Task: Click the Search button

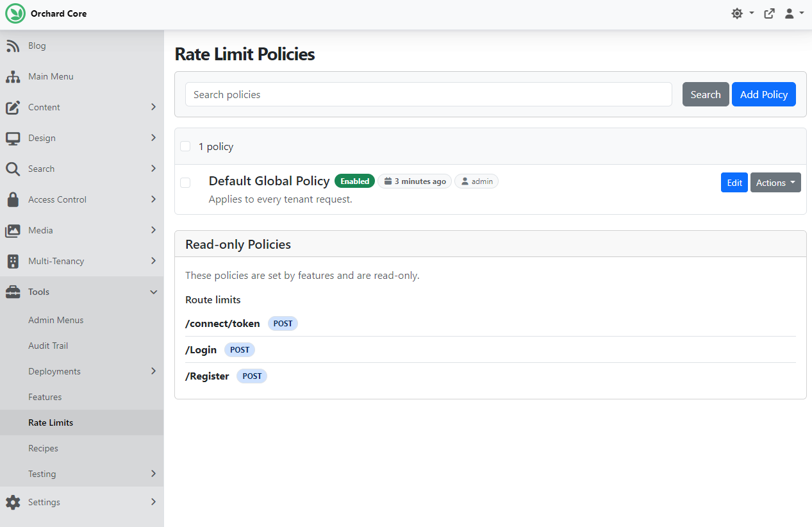Action: (x=706, y=94)
